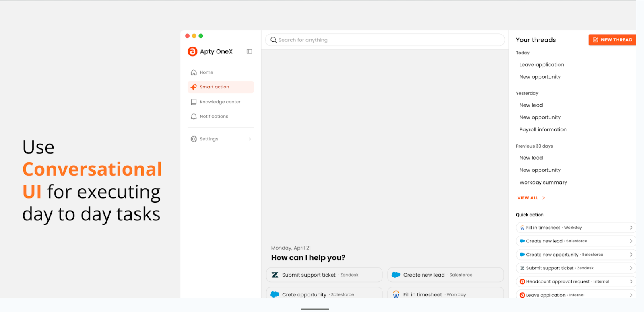Click the yellow minimize window dot

coord(194,36)
